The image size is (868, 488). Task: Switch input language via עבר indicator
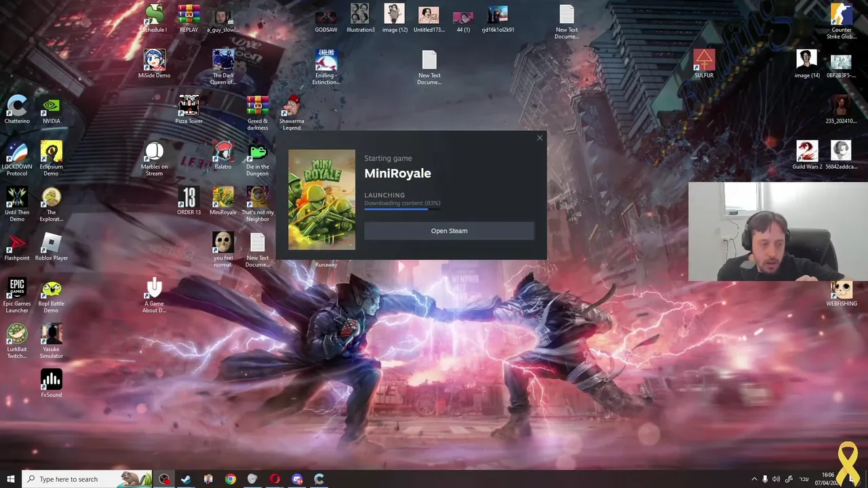pos(804,479)
